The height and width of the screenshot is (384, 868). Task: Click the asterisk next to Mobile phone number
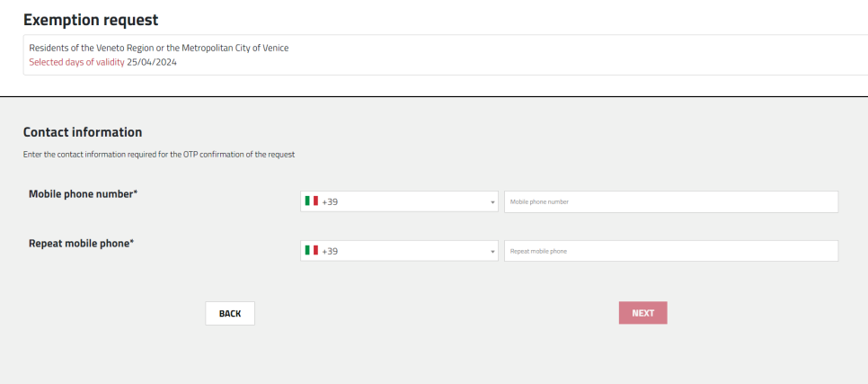(135, 192)
